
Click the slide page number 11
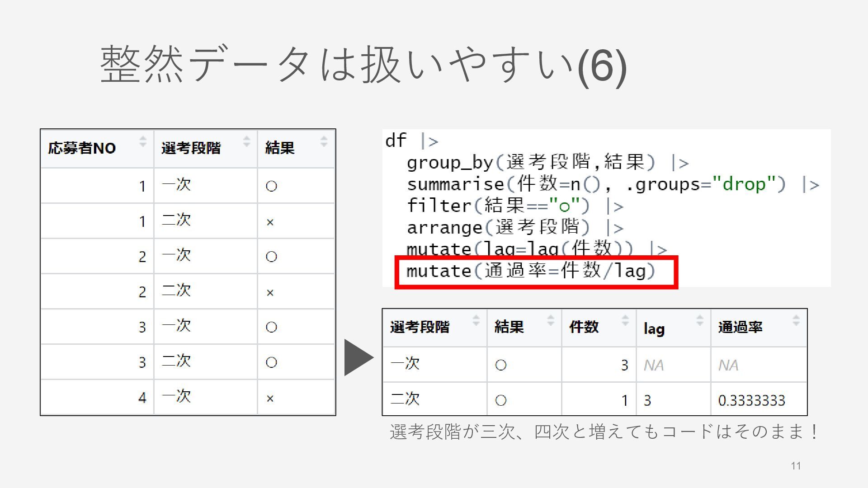pos(796,466)
